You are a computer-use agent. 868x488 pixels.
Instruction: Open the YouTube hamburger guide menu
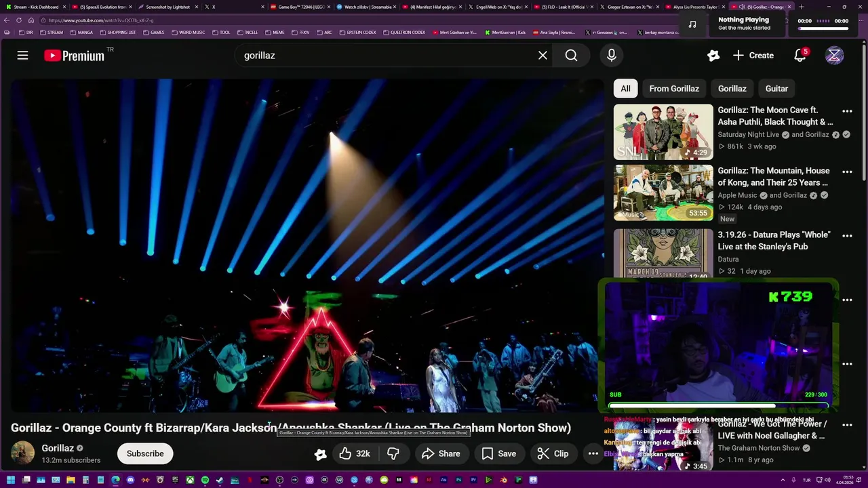coord(22,56)
